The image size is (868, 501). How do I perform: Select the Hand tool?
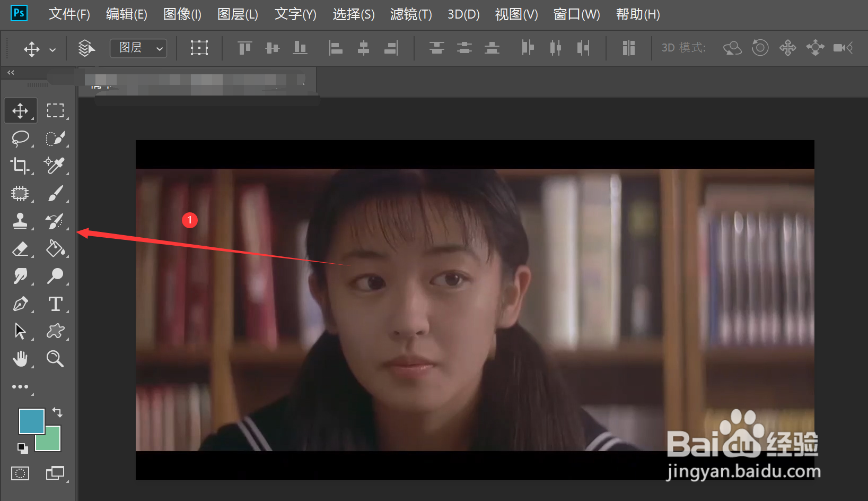click(x=20, y=359)
